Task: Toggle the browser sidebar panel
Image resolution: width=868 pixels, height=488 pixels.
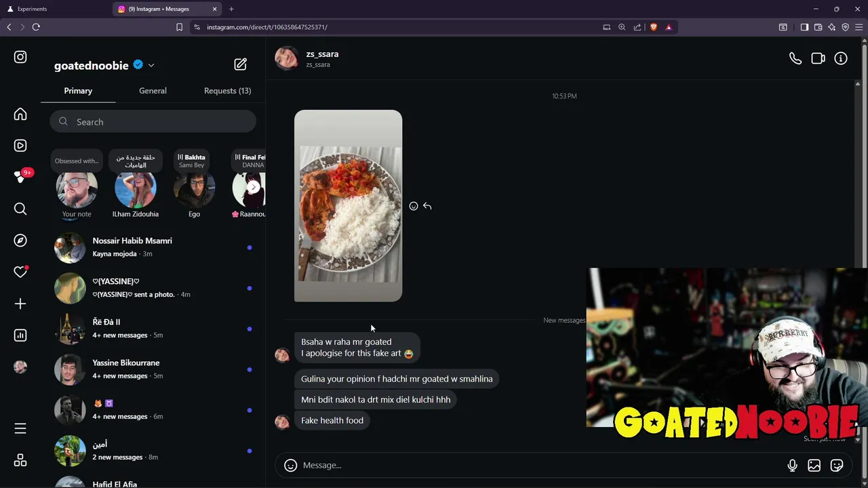Action: click(x=804, y=27)
